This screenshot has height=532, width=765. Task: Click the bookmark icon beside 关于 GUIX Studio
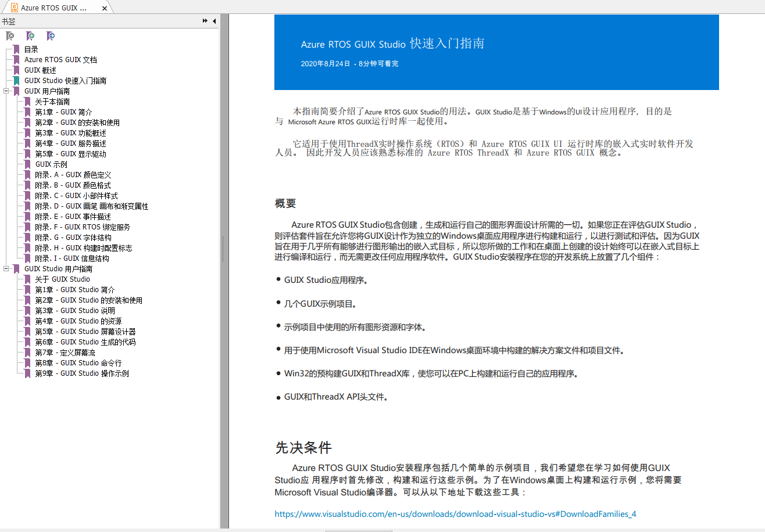pos(27,279)
